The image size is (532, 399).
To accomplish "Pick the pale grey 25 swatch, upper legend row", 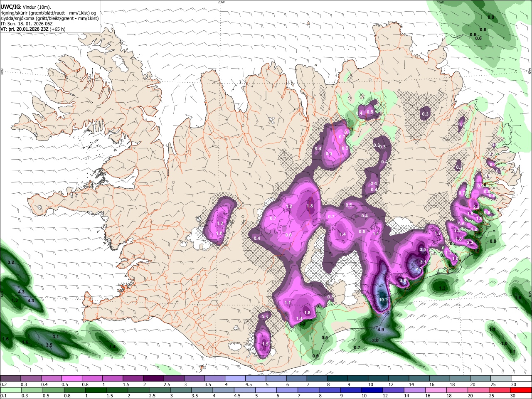I will click(501, 378).
